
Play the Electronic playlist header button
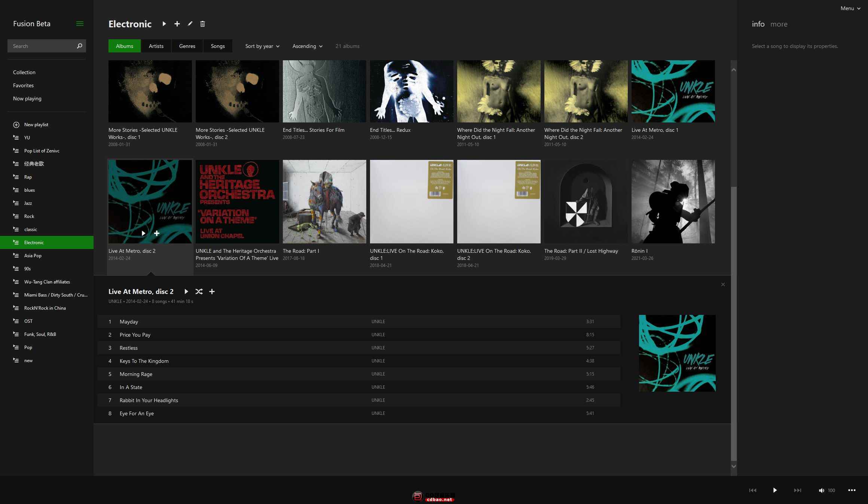coord(164,24)
